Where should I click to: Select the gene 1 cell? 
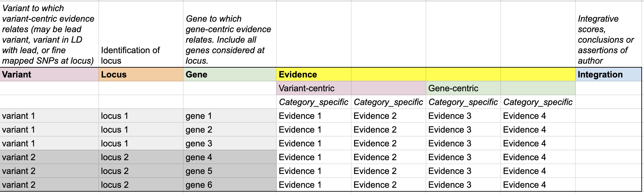coord(229,116)
